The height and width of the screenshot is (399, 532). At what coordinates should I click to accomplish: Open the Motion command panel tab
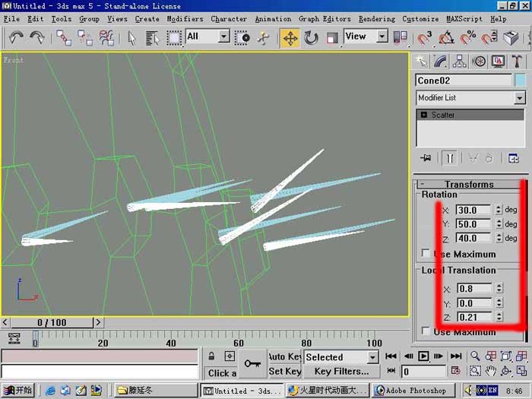pyautogui.click(x=479, y=62)
